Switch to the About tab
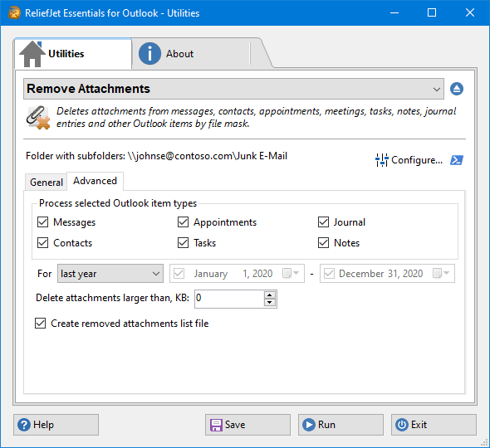Viewport: 490px width, 448px height. coord(191,54)
